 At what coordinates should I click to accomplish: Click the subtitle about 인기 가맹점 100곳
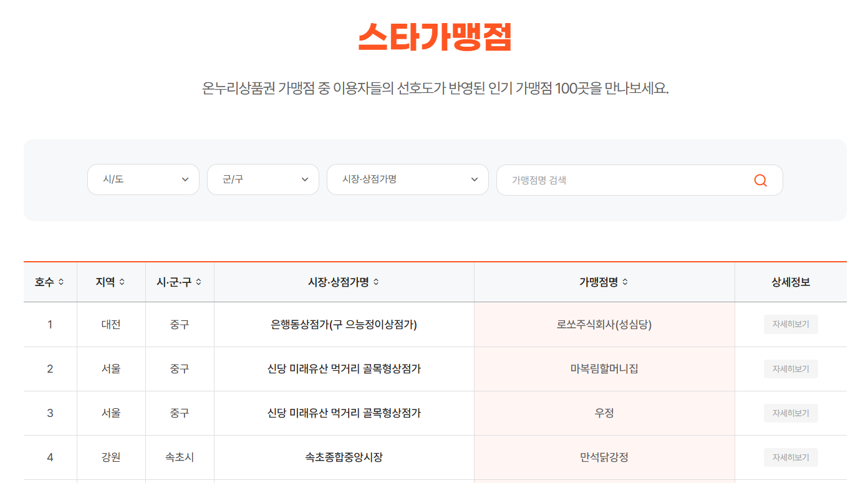435,88
